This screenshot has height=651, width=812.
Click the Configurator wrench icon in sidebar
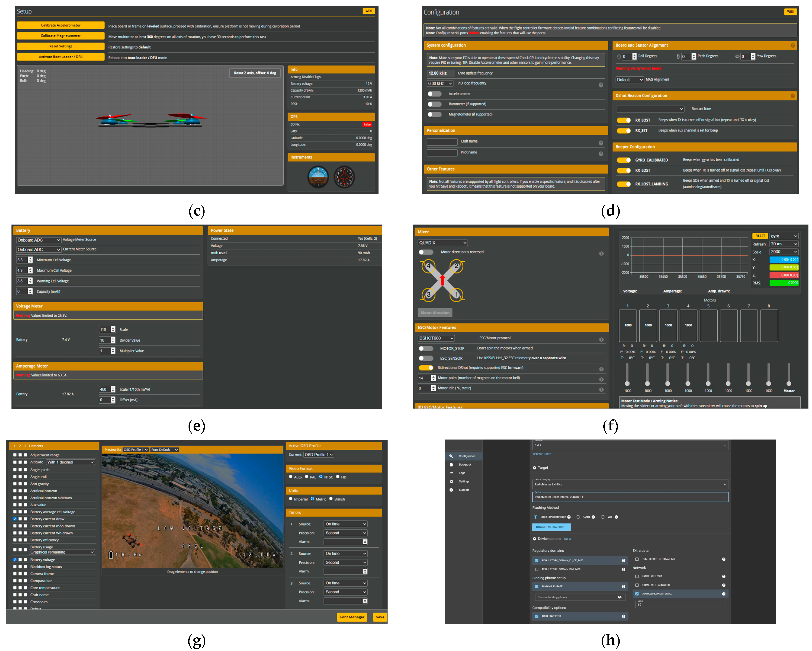coord(451,456)
